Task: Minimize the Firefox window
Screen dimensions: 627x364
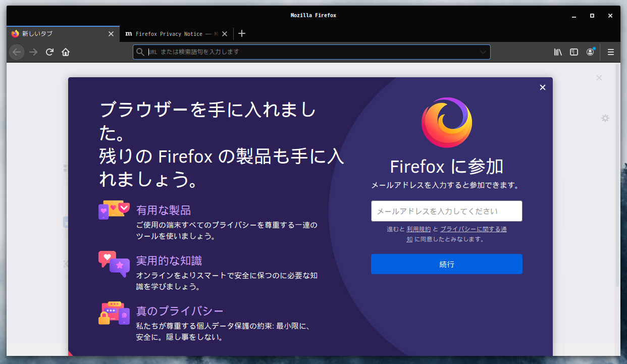Action: tap(574, 16)
